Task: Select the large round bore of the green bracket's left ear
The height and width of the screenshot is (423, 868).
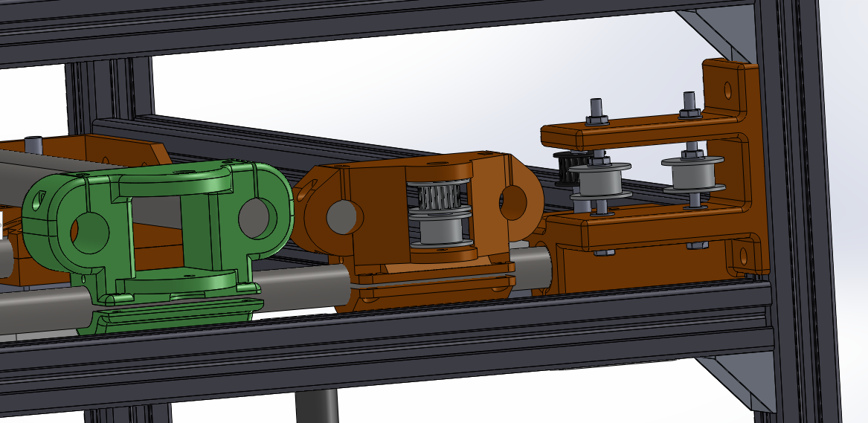Action: pos(90,233)
